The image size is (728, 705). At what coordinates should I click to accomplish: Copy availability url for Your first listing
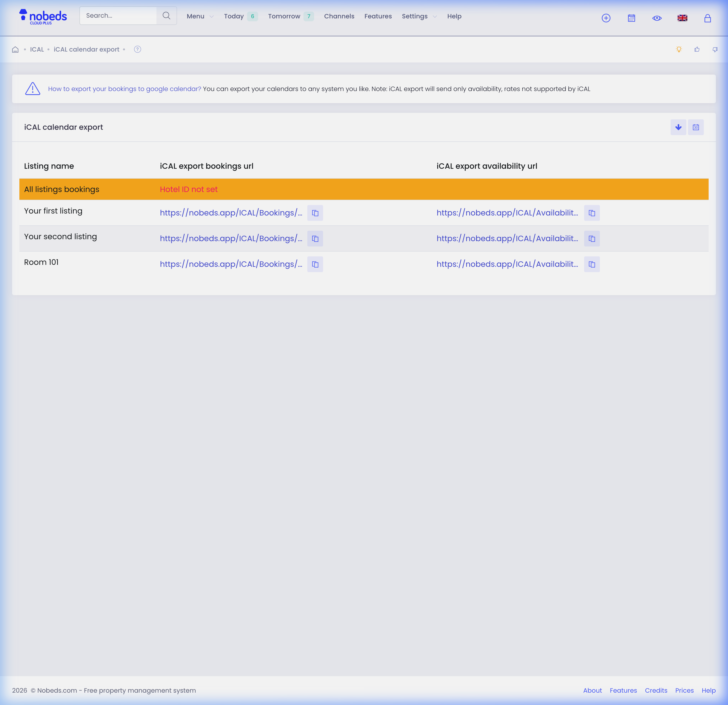[592, 213]
